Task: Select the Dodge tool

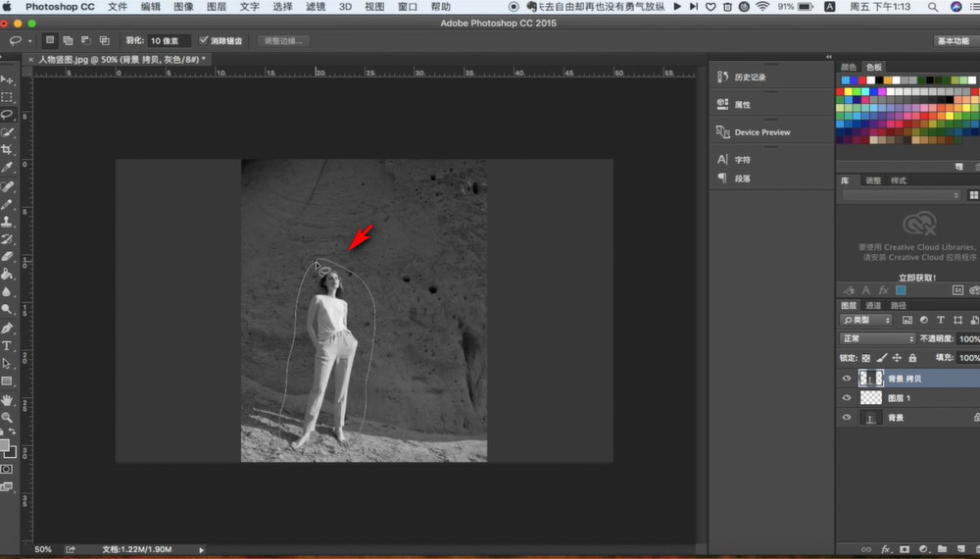Action: click(x=7, y=309)
